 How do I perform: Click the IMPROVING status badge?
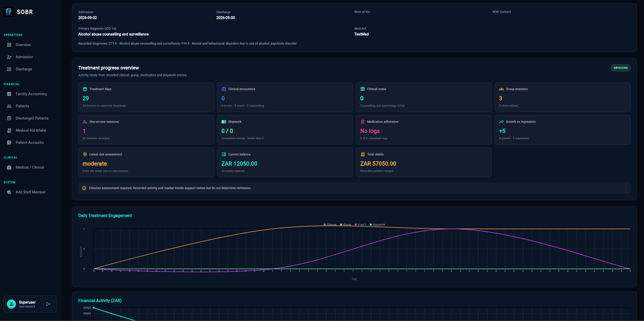620,68
